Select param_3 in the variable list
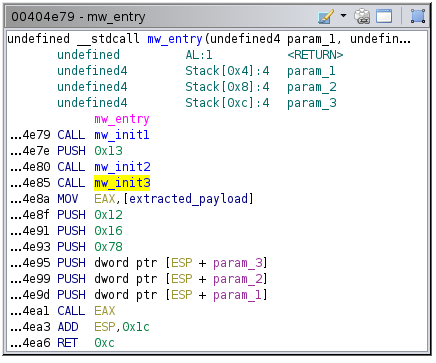The image size is (436, 363). pyautogui.click(x=312, y=103)
